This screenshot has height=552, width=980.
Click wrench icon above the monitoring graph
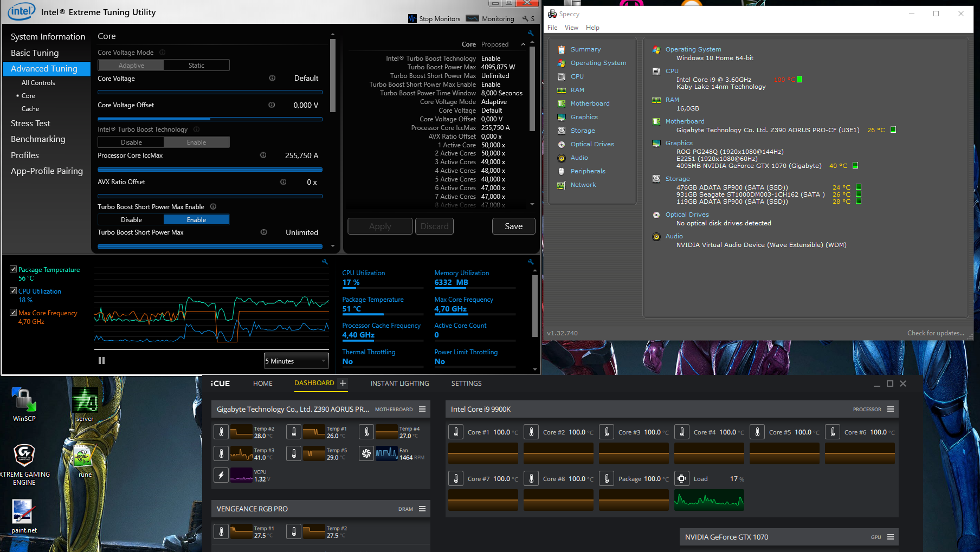click(x=325, y=262)
